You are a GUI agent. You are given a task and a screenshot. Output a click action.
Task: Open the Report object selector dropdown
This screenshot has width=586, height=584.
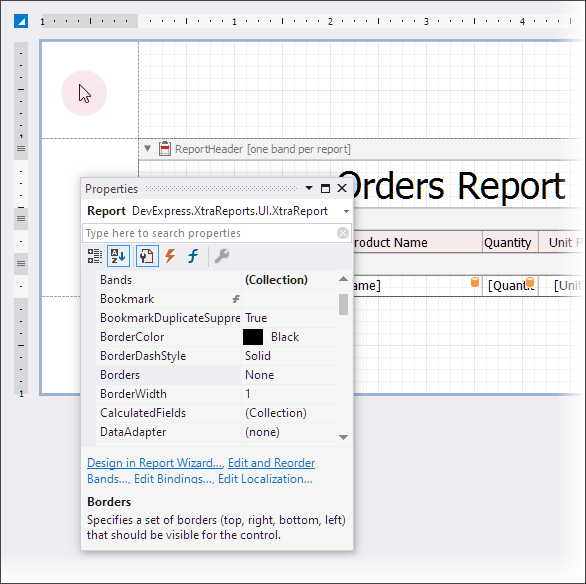[346, 211]
